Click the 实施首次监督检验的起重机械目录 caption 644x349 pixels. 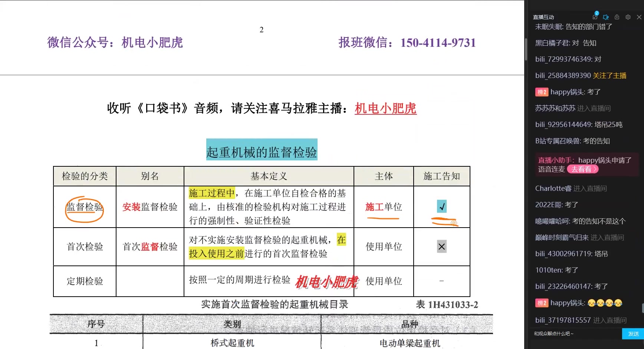point(275,304)
